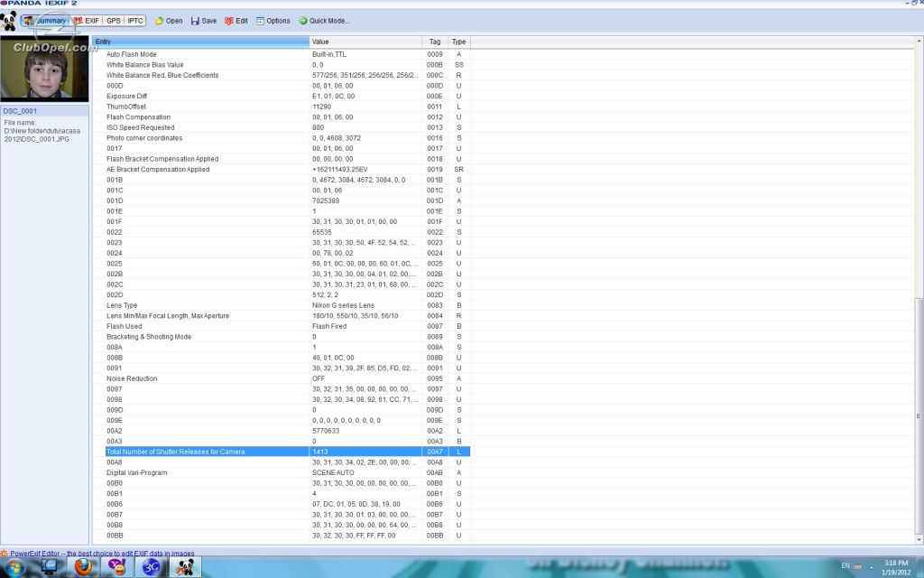Click the Open toolbar button
Image resolution: width=924 pixels, height=578 pixels.
click(169, 21)
